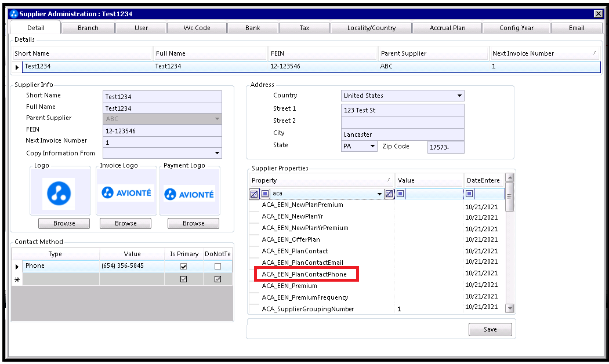Image resolution: width=609 pixels, height=364 pixels.
Task: Select the supplier Logo image
Action: click(x=59, y=193)
